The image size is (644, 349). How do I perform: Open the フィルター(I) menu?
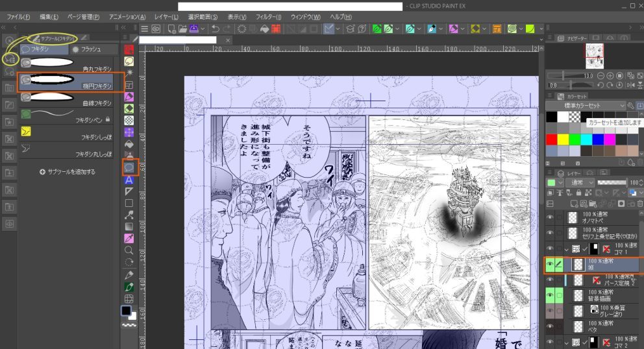(x=268, y=17)
